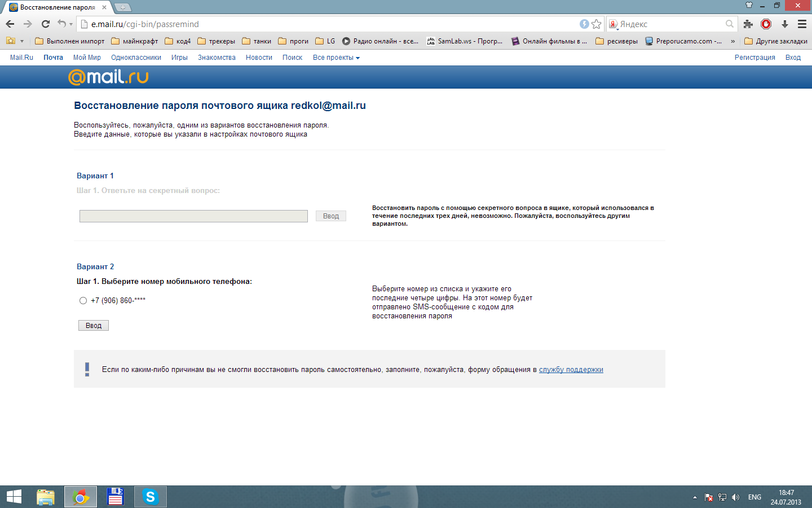Open the Mail.Ru link in top menu

21,58
